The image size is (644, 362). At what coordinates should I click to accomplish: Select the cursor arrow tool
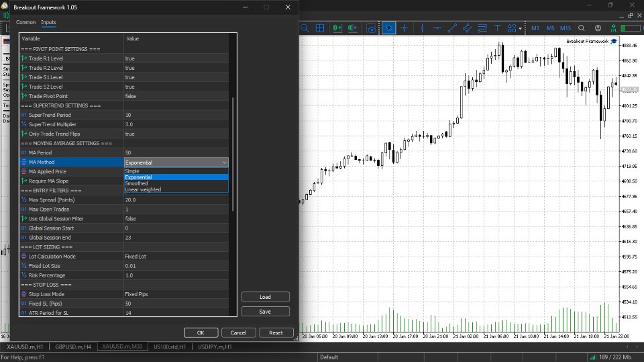388,28
